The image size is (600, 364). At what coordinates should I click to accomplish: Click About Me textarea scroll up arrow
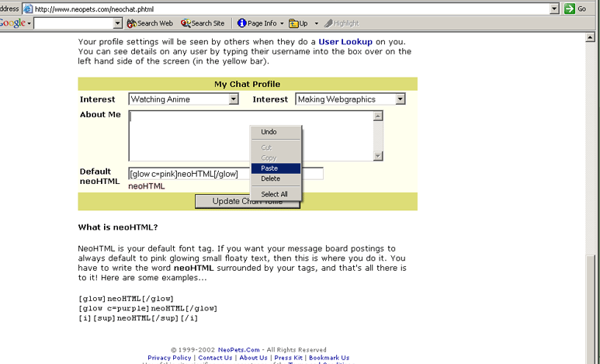click(378, 116)
